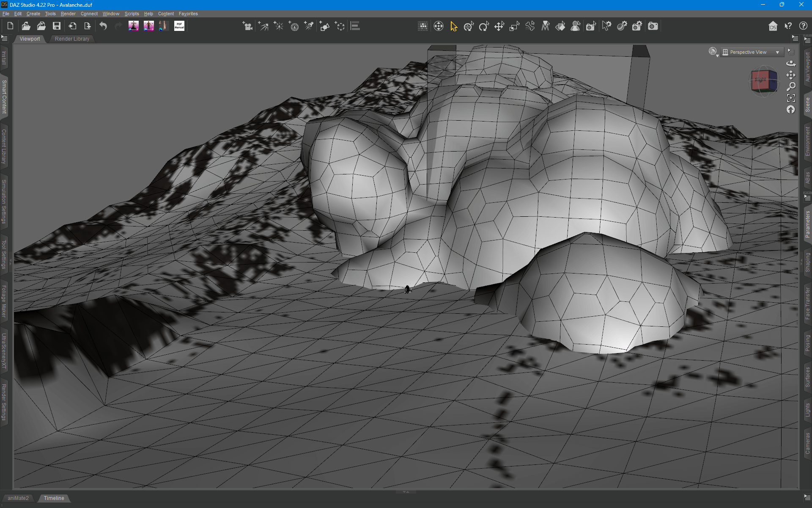The width and height of the screenshot is (812, 508).
Task: Select the Node Selection arrow tool
Action: coord(454,26)
